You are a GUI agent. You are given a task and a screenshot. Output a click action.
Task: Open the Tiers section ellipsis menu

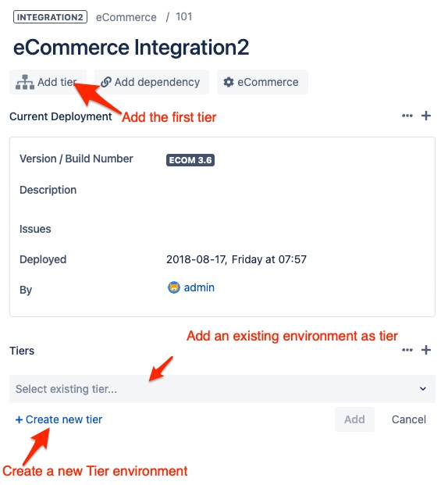coord(407,350)
